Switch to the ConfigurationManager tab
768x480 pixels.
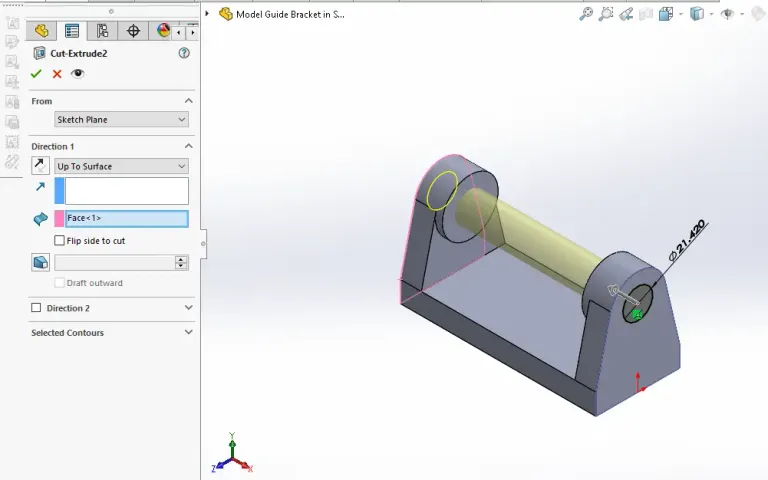pos(102,31)
